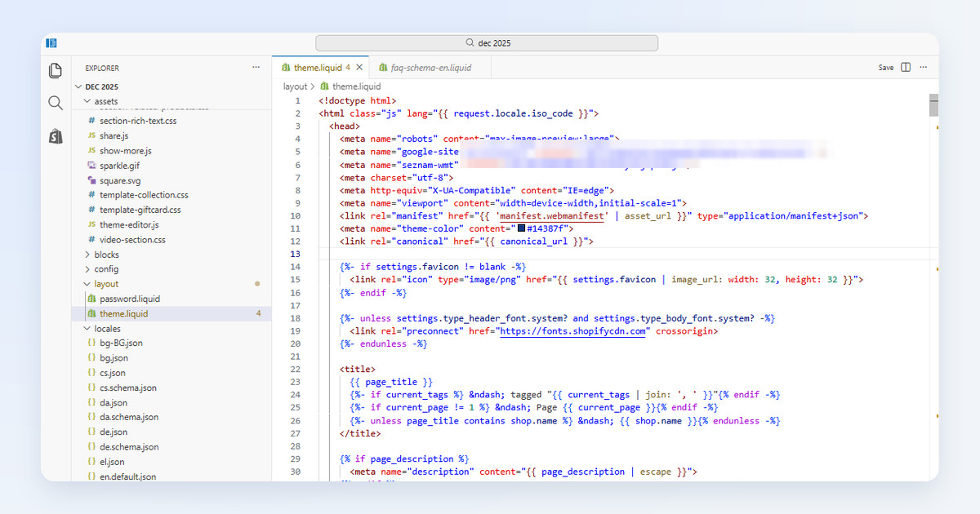The width and height of the screenshot is (980, 514).
Task: Click the Save button
Action: 886,68
